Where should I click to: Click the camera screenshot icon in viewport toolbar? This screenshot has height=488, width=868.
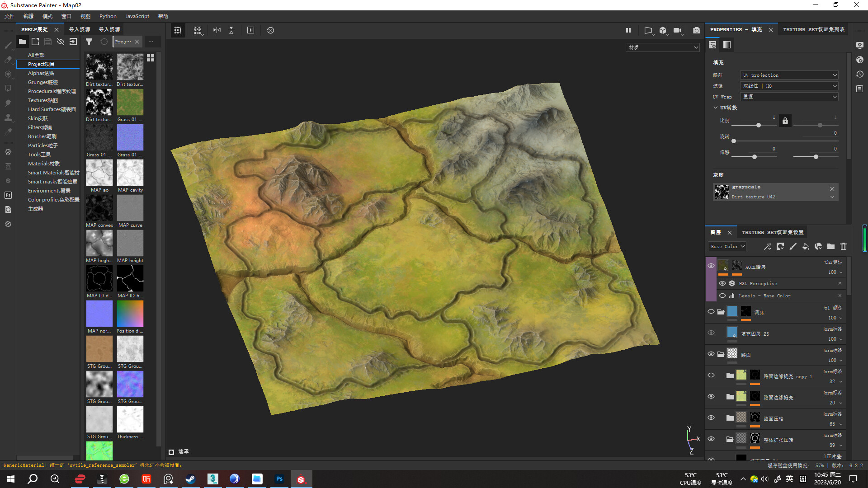pos(696,30)
